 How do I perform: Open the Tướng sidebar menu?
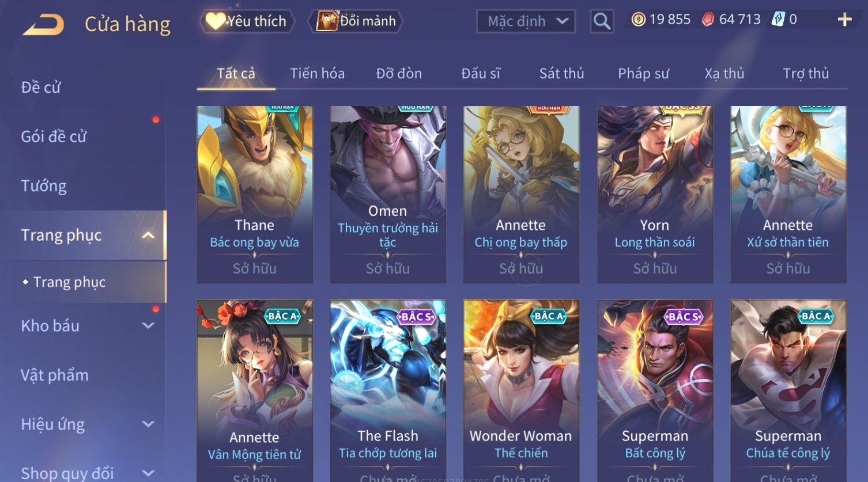click(x=44, y=186)
